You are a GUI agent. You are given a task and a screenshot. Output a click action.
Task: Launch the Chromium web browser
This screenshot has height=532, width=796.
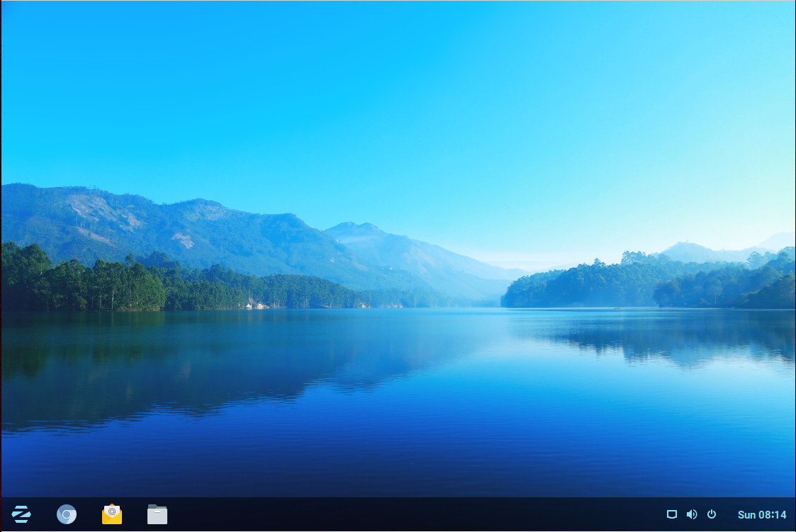[67, 514]
